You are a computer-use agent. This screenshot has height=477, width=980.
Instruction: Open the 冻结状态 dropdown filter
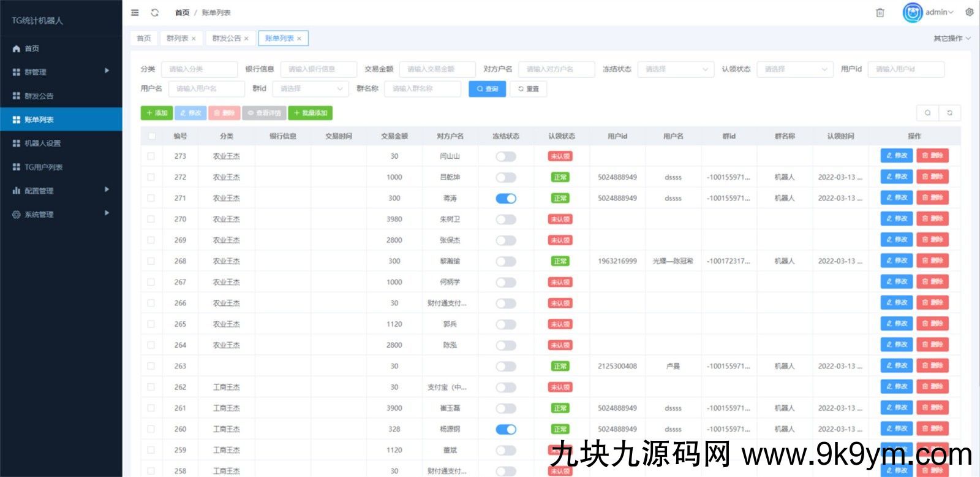[676, 69]
